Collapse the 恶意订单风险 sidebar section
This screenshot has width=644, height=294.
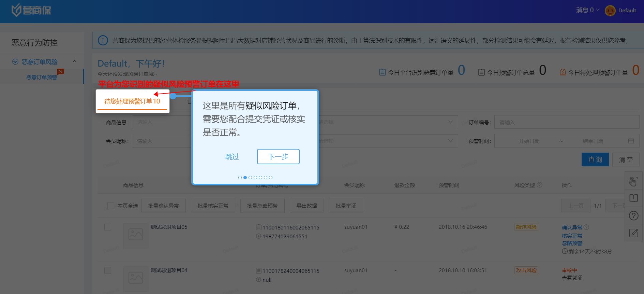74,61
